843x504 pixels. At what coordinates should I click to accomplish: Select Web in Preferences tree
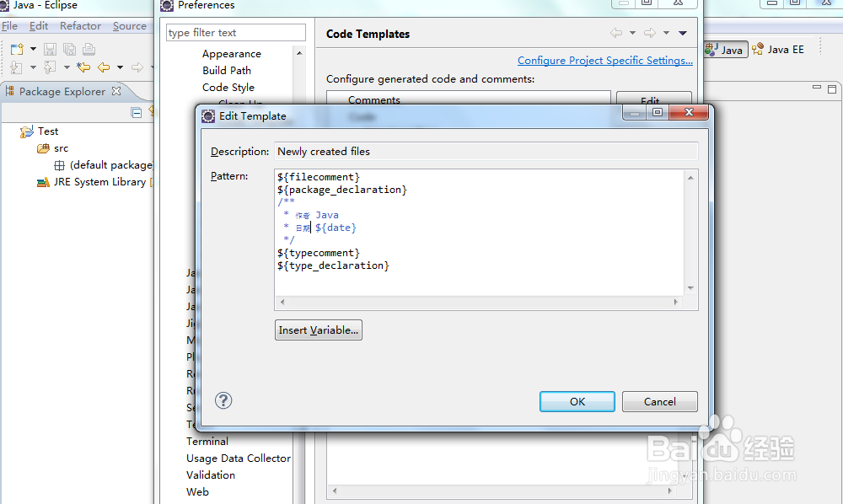tap(197, 491)
